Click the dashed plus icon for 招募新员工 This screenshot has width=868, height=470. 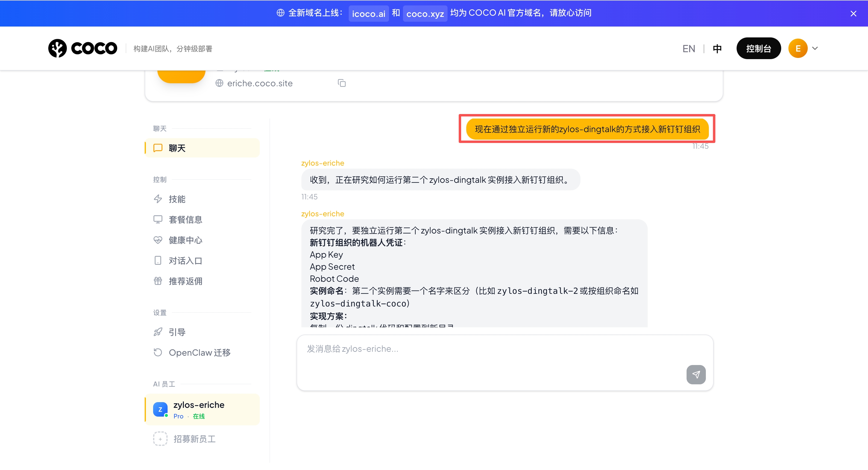pos(160,439)
